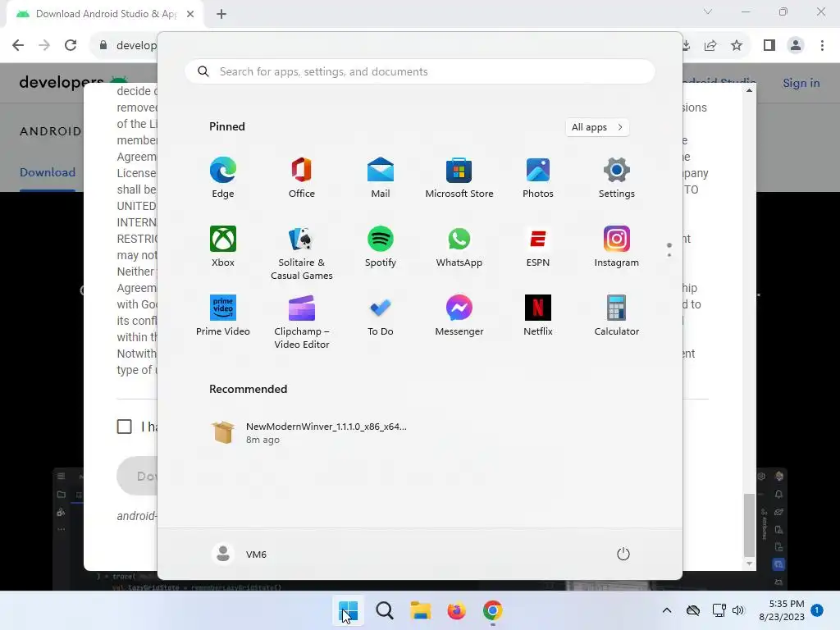
Task: Open Messenger
Action: 459,316
